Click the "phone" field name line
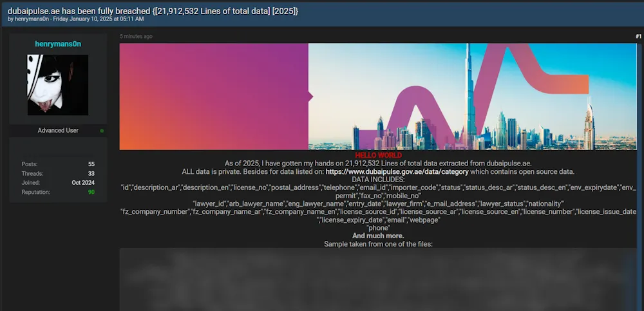 coord(378,228)
